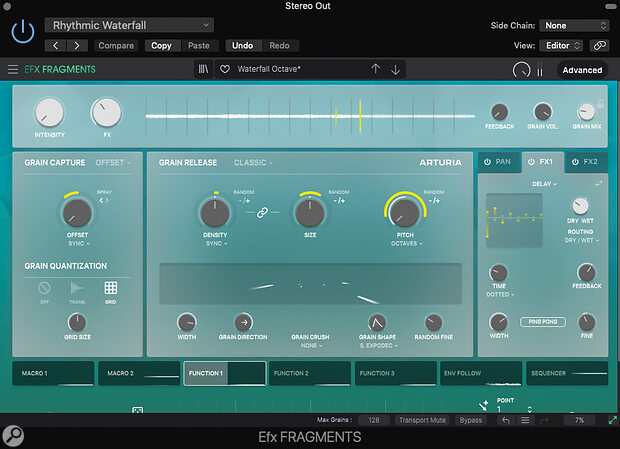Select quantization Grid icon
Screen dimensions: 620x449
[111, 288]
